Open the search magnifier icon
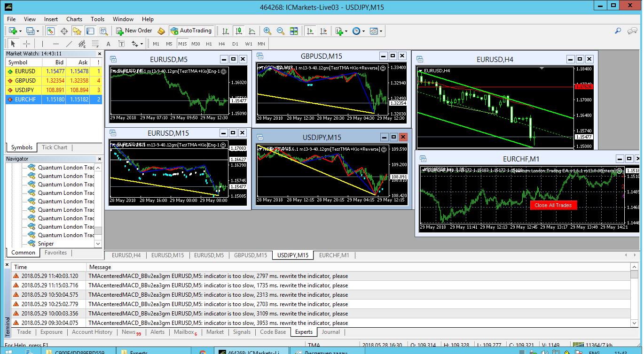 pyautogui.click(x=618, y=31)
